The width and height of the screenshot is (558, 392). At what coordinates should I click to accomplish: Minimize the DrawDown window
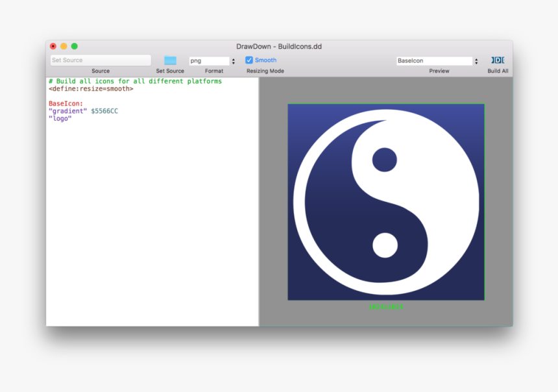click(64, 46)
